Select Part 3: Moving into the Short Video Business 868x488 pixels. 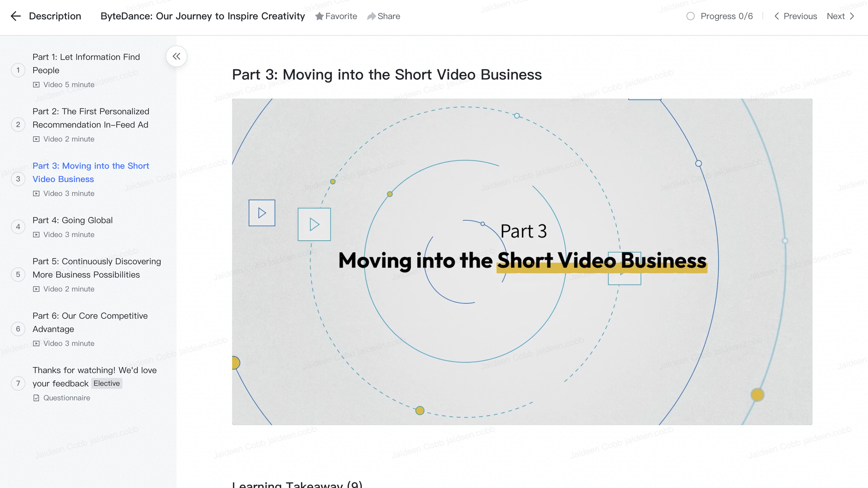(91, 172)
